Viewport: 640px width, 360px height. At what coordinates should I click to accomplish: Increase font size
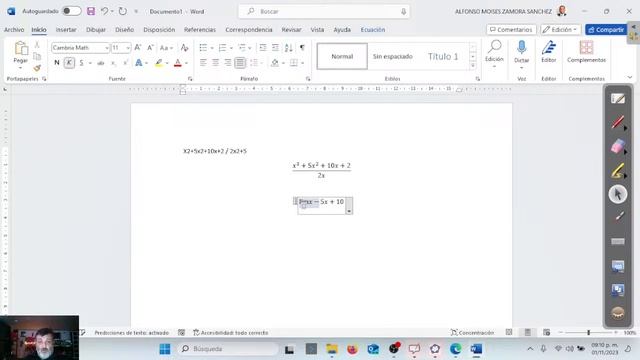138,48
